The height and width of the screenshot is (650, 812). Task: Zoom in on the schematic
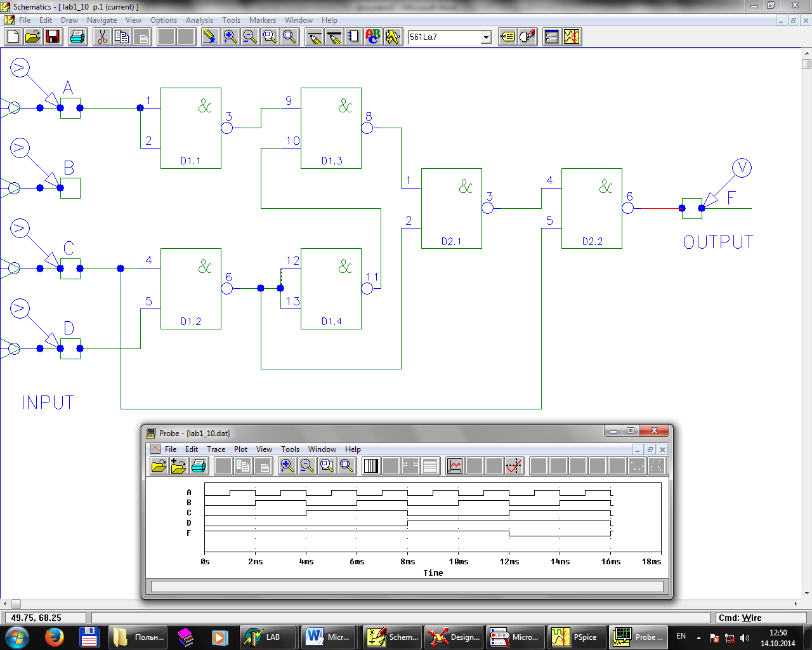[x=230, y=37]
